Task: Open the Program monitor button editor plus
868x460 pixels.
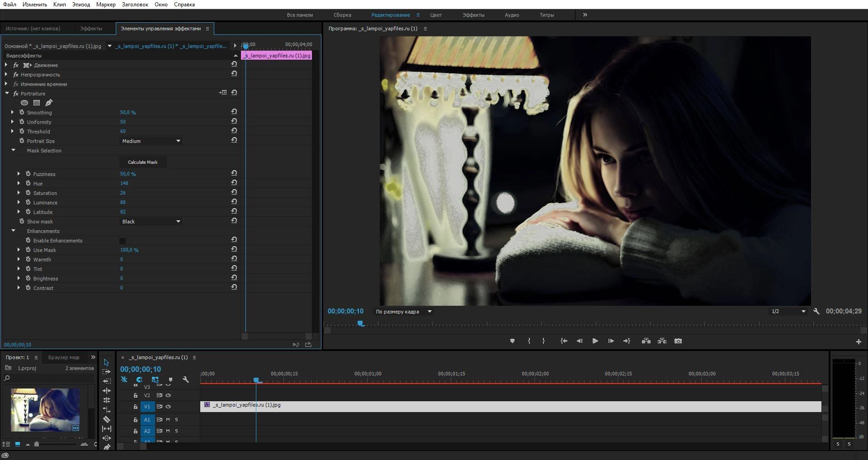Action: tap(859, 341)
